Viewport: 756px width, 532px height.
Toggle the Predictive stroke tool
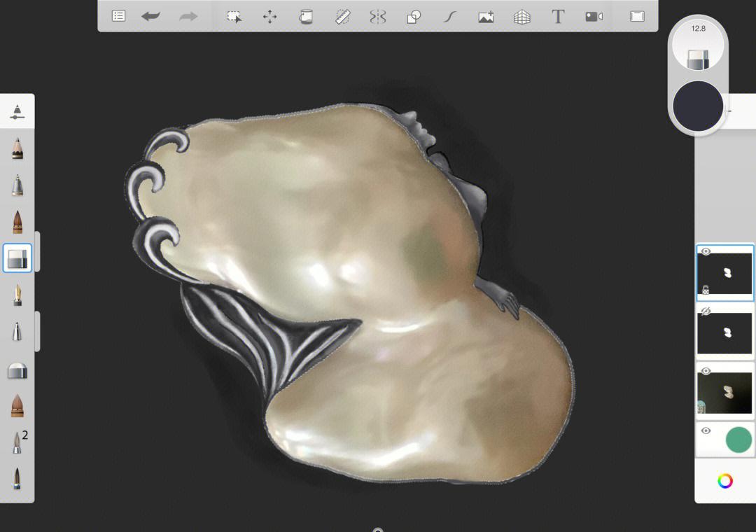450,17
